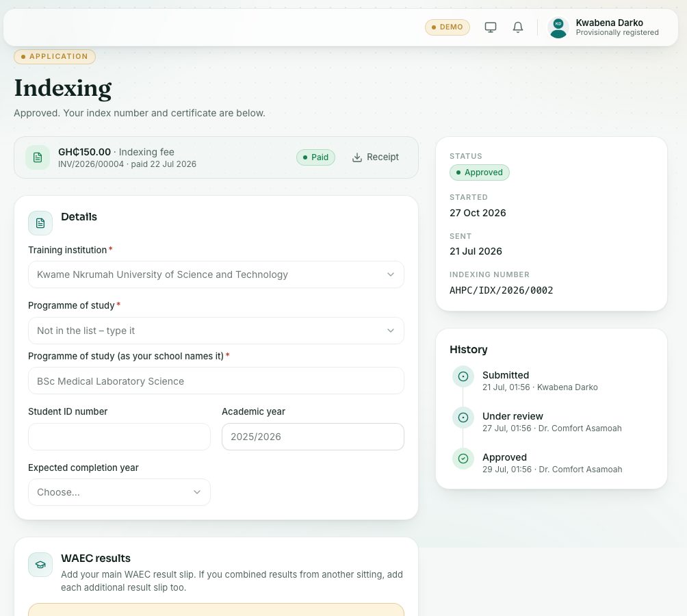Open notifications bell
Image resolution: width=687 pixels, height=616 pixels.
tap(518, 27)
